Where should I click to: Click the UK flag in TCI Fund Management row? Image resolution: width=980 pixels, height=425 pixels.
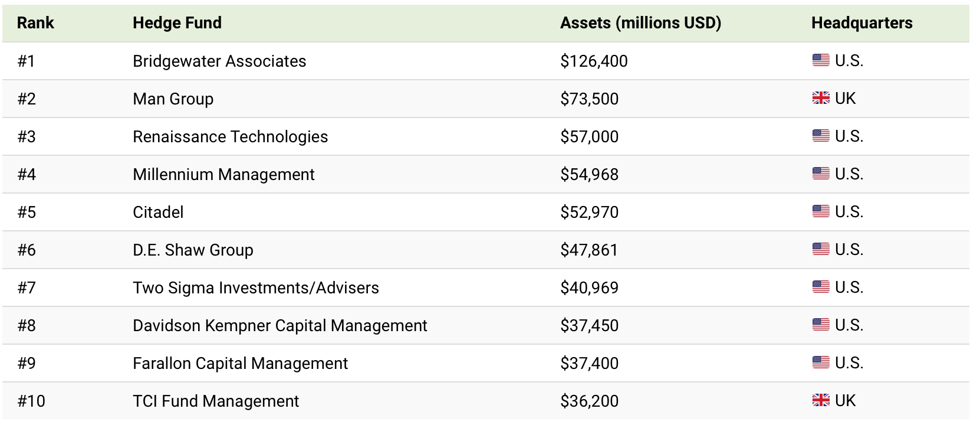pos(820,400)
